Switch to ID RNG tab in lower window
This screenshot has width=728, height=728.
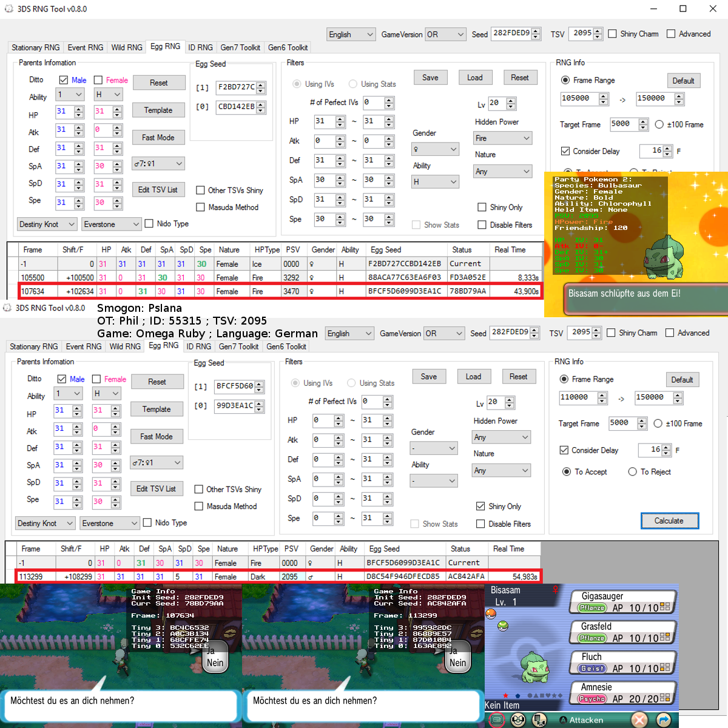coord(199,346)
